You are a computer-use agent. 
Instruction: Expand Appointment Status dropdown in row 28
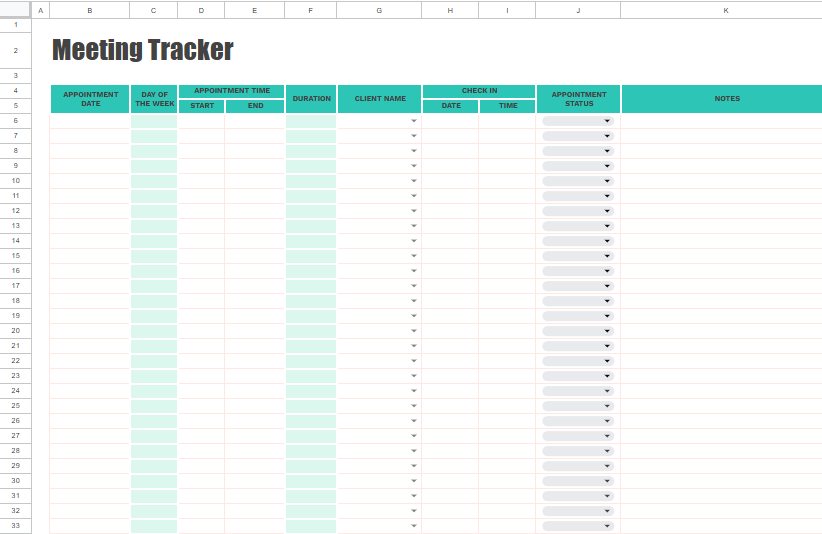578,451
